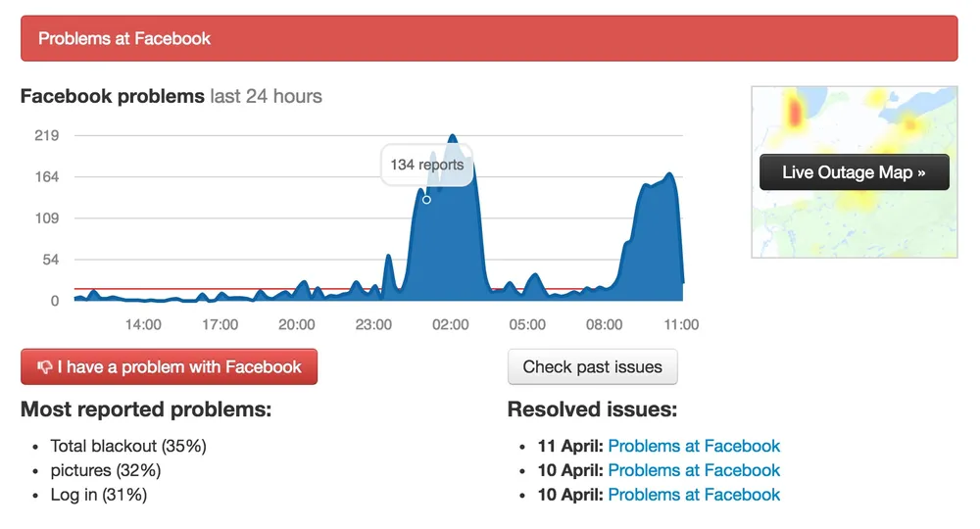Open Check past issues button
980x529 pixels.
(592, 366)
